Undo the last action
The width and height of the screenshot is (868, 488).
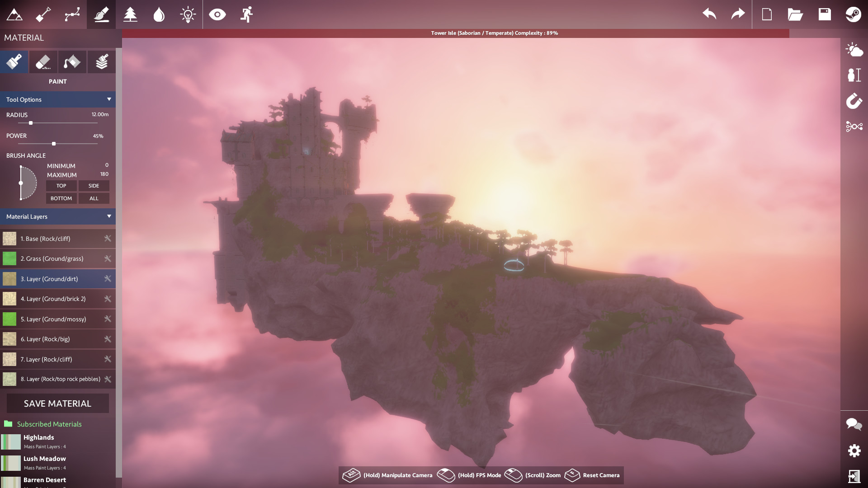click(709, 14)
